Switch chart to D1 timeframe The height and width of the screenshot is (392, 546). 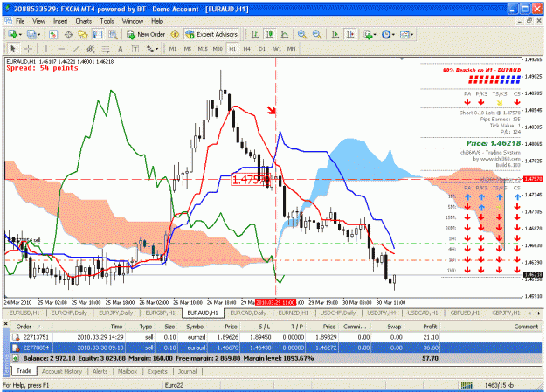(x=262, y=49)
